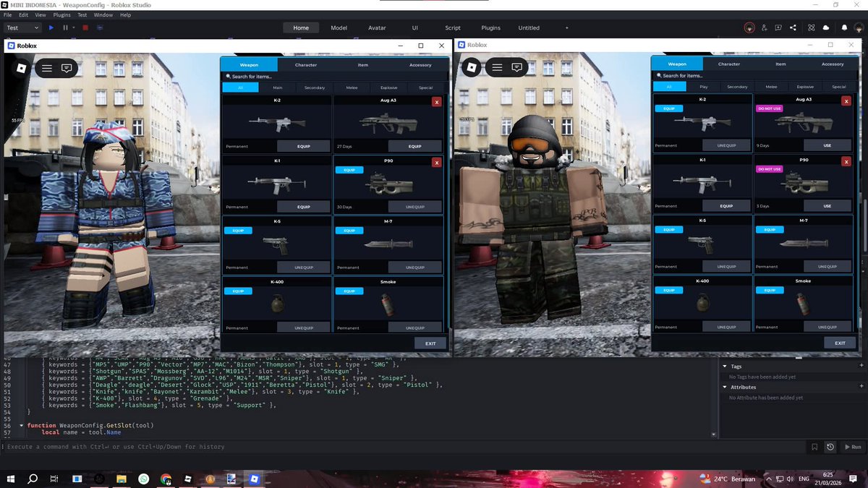Remove P90 with the red X, right window
Screen dimensions: 868x488
(846, 161)
